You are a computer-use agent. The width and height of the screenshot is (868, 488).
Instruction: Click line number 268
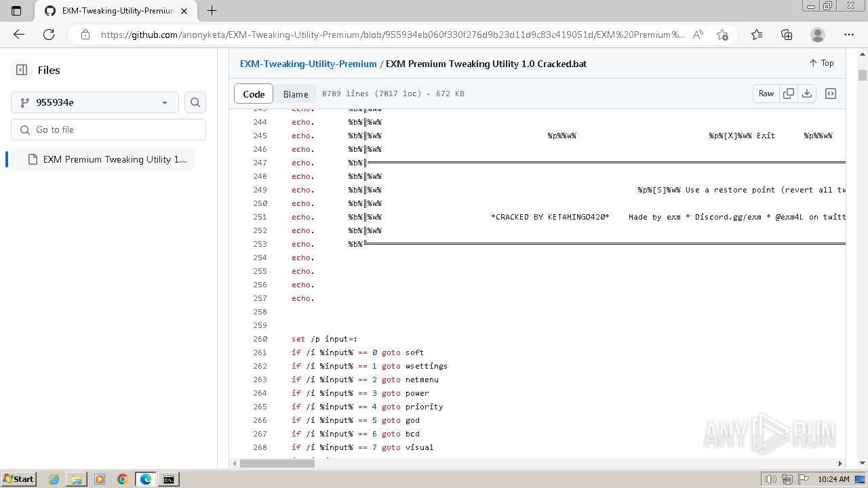click(260, 447)
